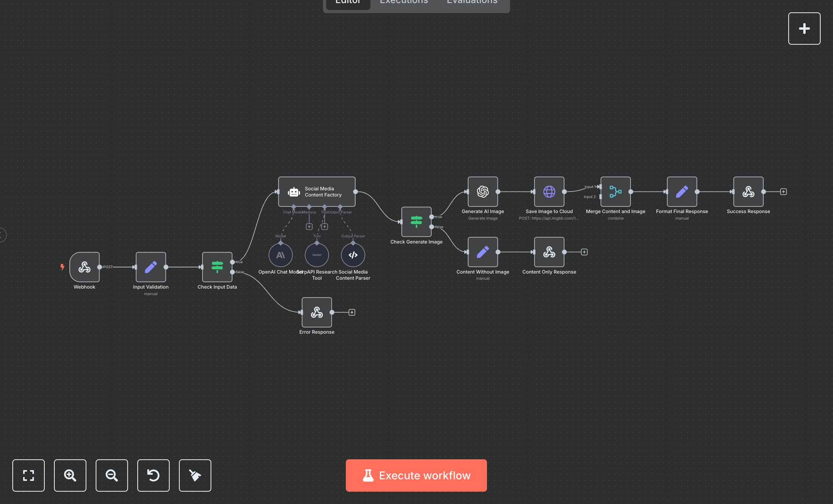Select the Social Media Content Parser node
Image resolution: width=833 pixels, height=504 pixels.
352,255
